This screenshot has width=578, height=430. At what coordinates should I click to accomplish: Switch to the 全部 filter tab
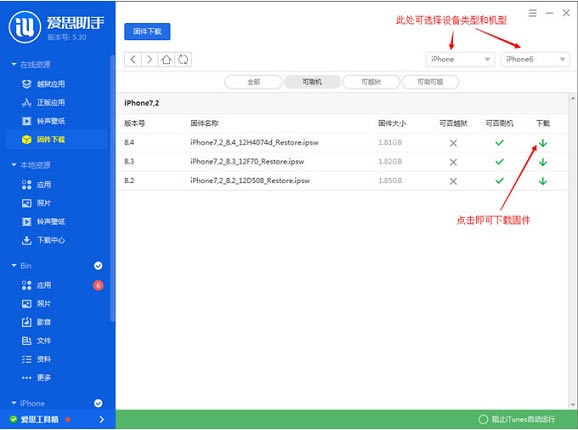(253, 82)
